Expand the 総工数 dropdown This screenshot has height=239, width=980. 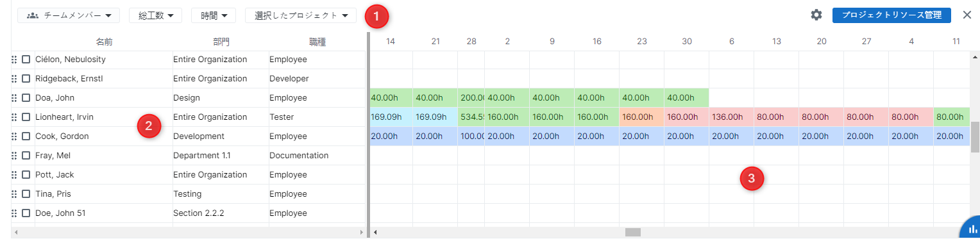tap(156, 15)
